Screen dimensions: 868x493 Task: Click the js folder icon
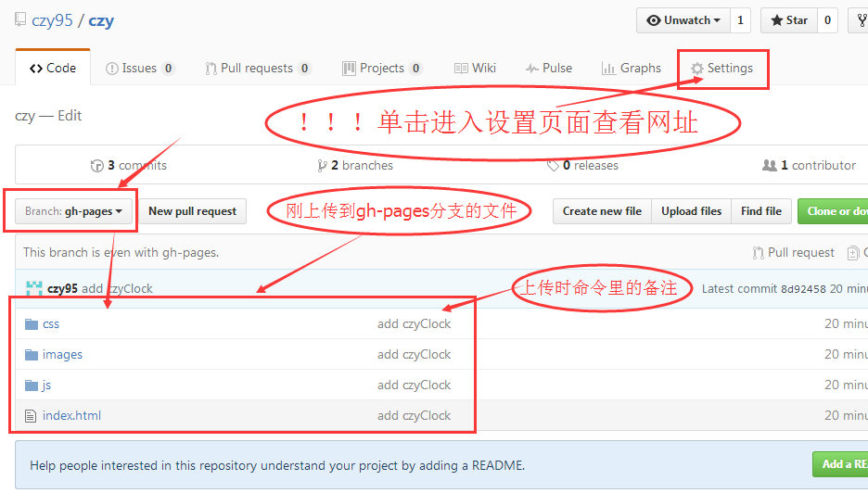[32, 386]
